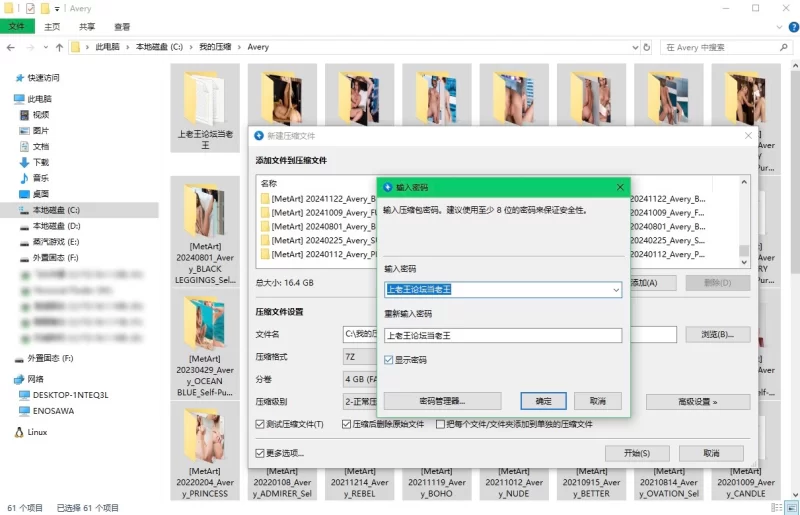
Task: Open 网络 in the navigation pane
Action: (35, 379)
